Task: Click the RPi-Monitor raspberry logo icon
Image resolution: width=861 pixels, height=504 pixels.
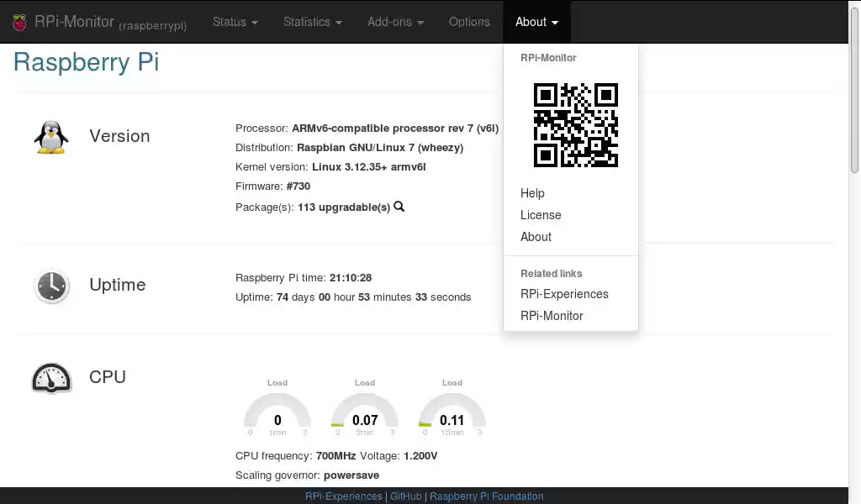Action: [x=18, y=22]
